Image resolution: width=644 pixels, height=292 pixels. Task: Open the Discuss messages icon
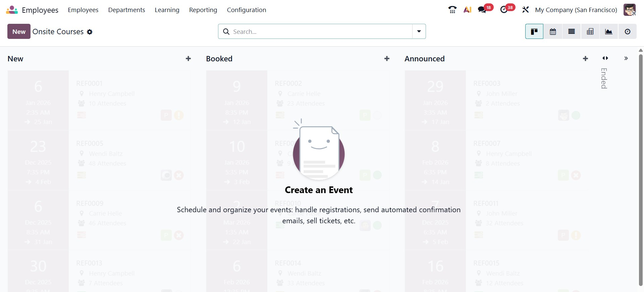pos(482,10)
